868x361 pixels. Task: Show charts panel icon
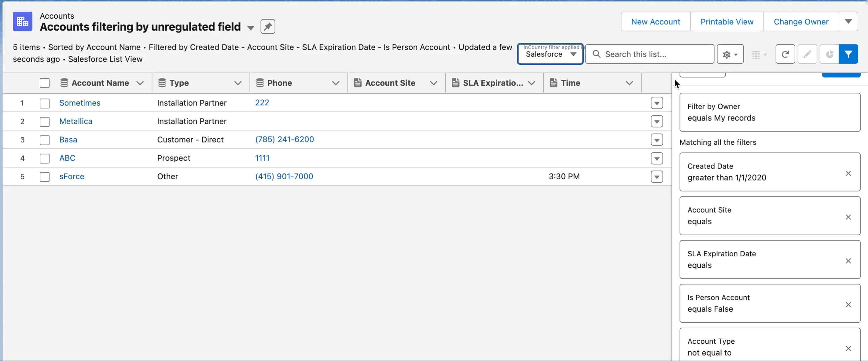tap(829, 54)
